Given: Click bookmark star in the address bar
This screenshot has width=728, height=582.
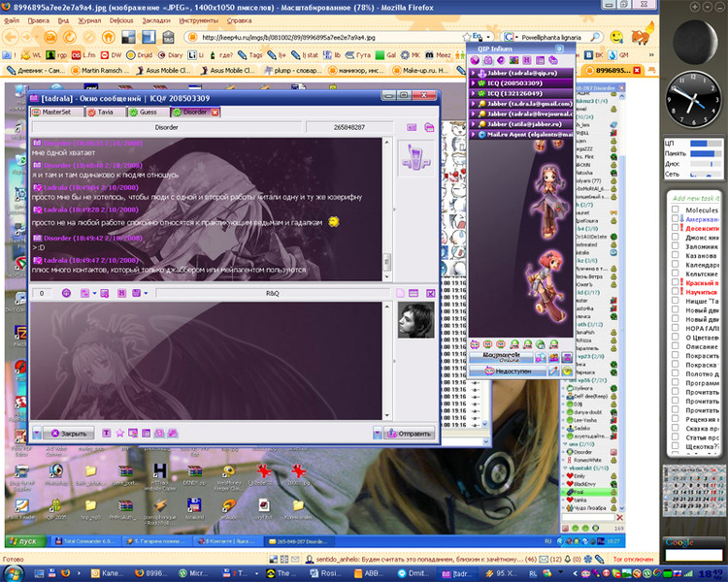Looking at the screenshot, I should point(467,37).
